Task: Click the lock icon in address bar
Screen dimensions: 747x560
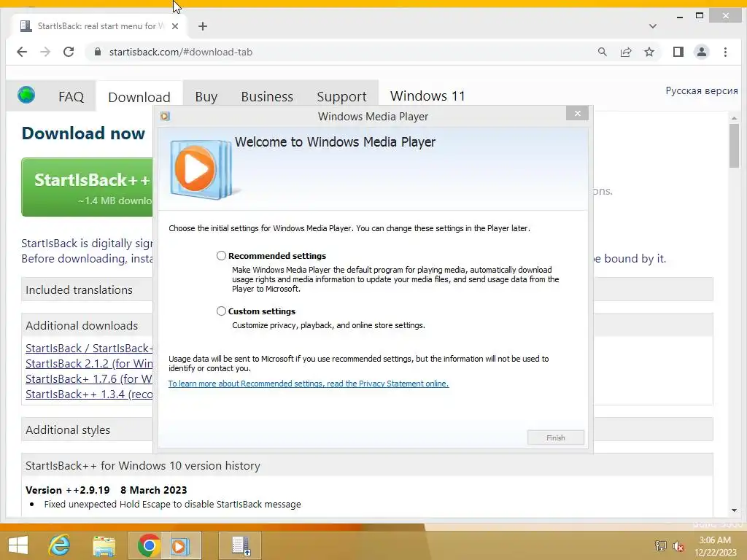Action: (x=98, y=52)
